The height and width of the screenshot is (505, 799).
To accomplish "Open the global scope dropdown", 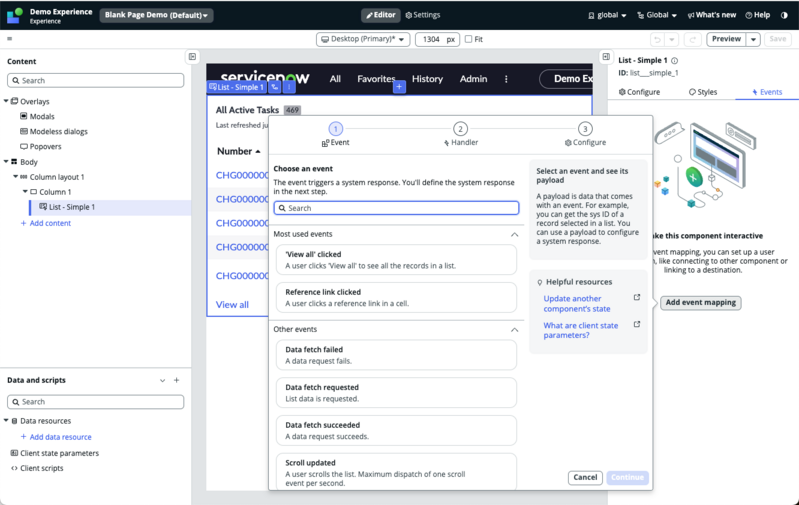I will (x=607, y=15).
